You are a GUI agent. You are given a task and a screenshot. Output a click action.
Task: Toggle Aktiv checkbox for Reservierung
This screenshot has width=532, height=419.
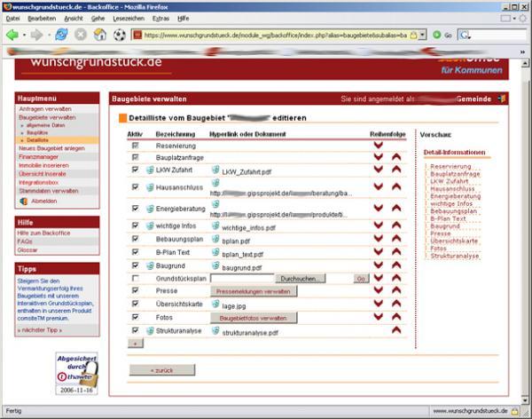click(x=135, y=146)
